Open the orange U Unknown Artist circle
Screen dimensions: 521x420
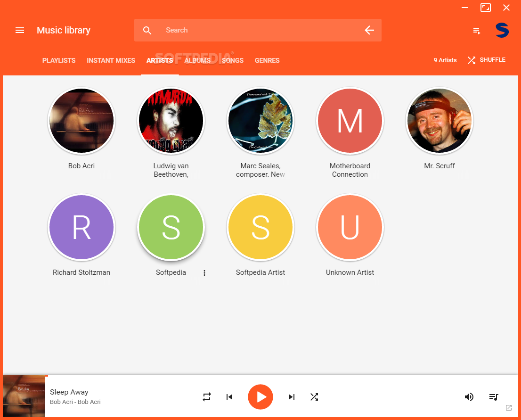click(x=350, y=227)
